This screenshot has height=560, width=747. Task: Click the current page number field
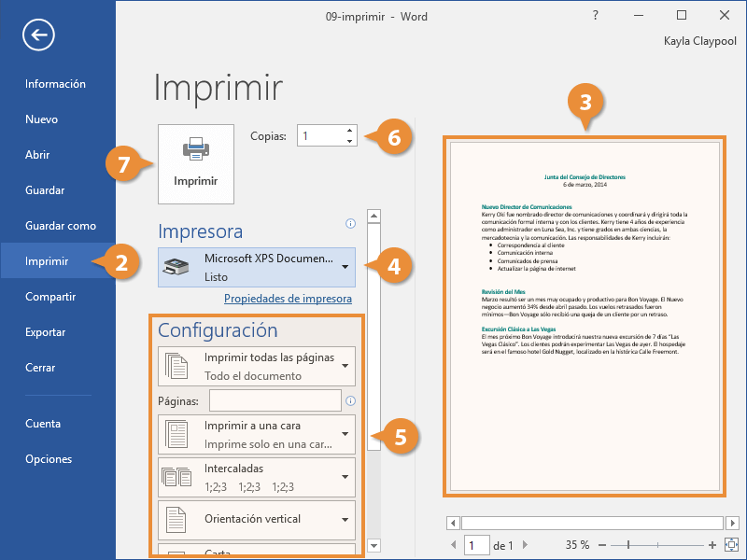click(477, 545)
